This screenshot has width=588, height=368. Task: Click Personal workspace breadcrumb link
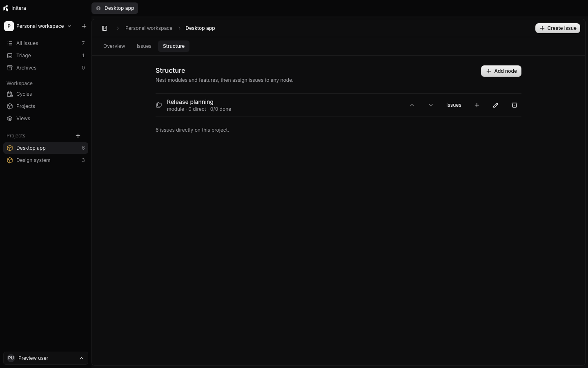click(x=149, y=28)
